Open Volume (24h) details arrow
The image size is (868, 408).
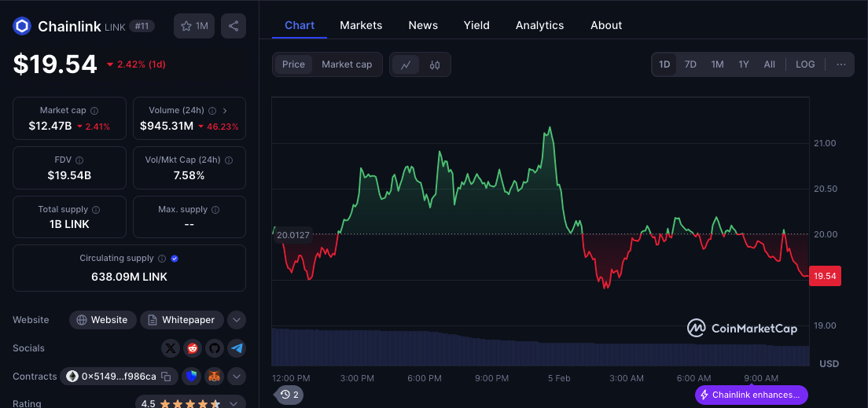tap(225, 111)
